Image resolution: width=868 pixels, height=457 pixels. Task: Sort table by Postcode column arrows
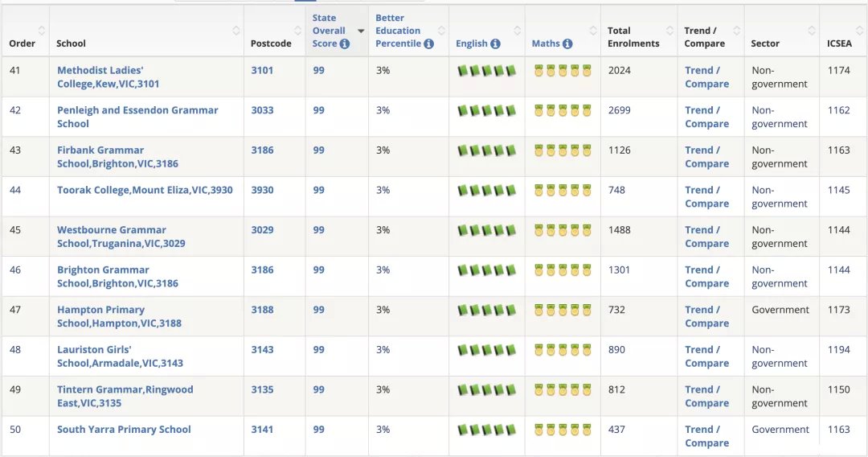point(298,31)
